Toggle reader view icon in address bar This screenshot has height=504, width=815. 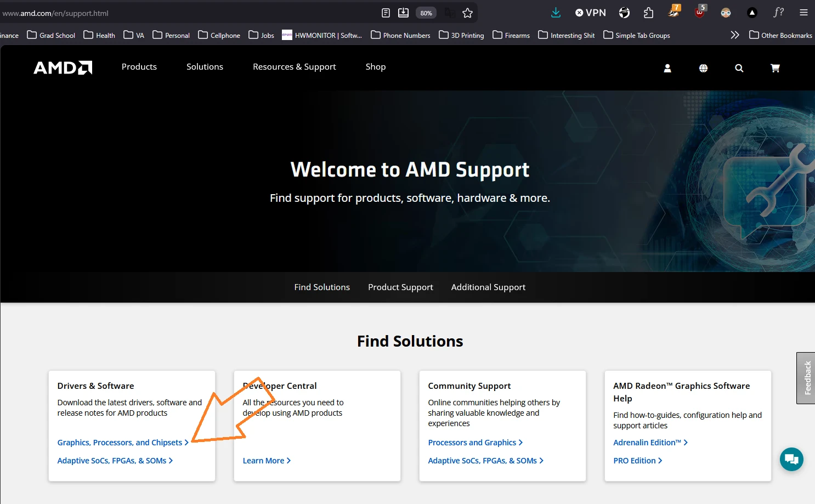pyautogui.click(x=386, y=13)
